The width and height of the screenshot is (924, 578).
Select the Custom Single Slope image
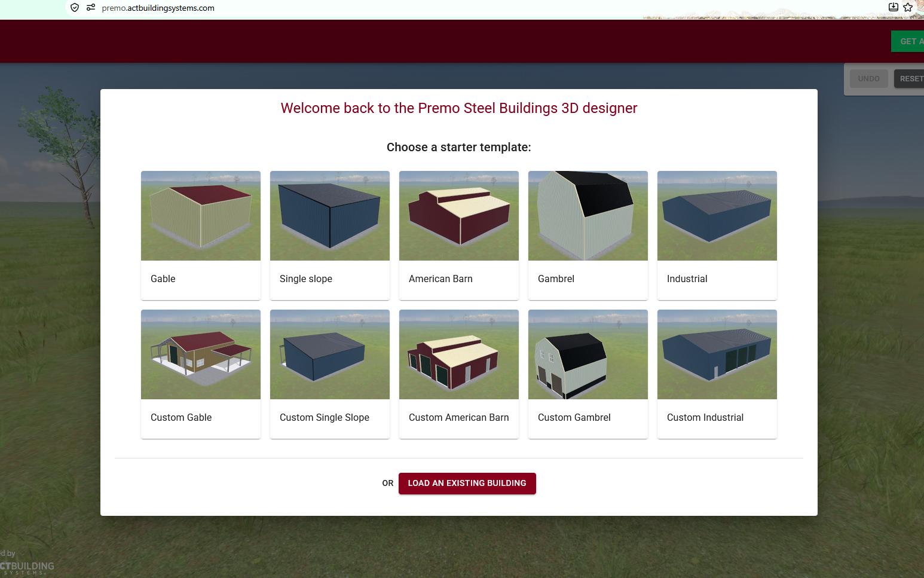(330, 354)
